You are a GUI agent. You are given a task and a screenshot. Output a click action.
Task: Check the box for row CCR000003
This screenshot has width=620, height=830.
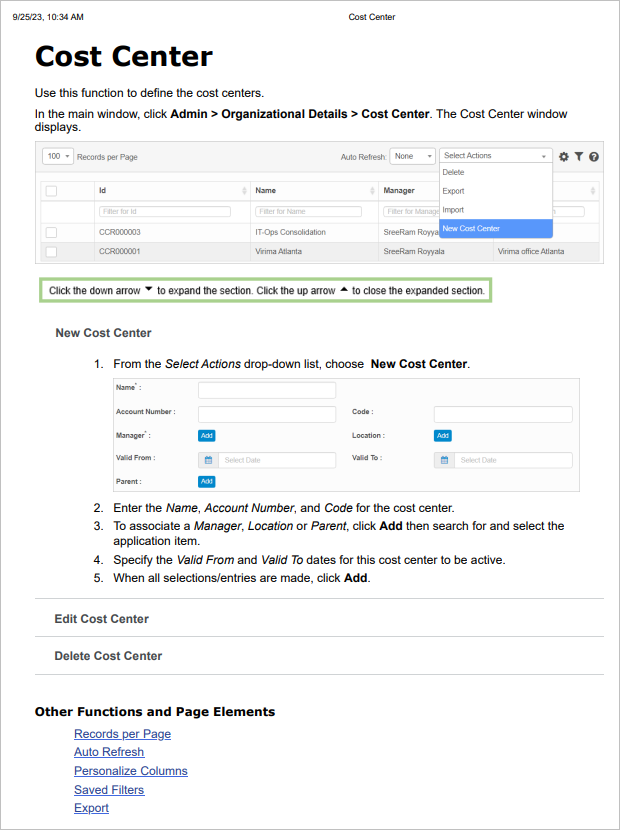pos(51,232)
